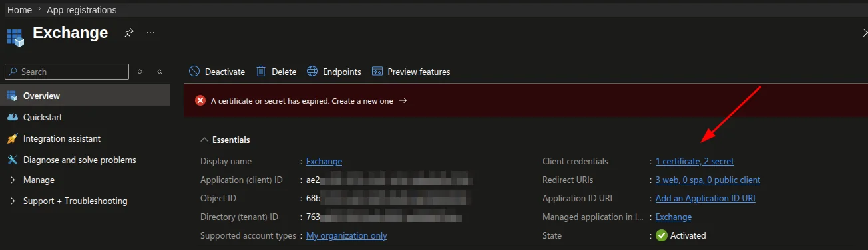
Task: Click the Client credentials label
Action: [x=575, y=161]
